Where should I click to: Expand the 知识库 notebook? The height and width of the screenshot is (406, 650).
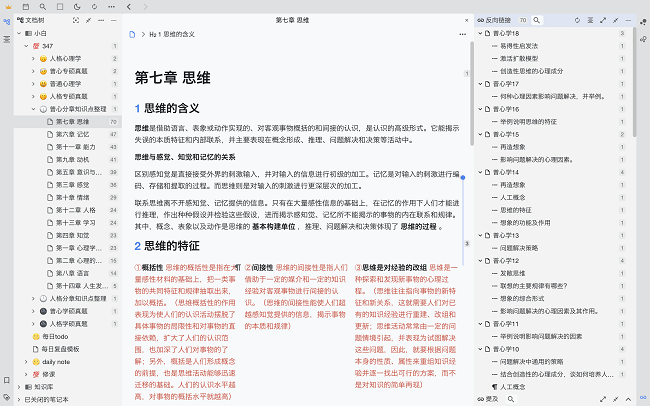(x=19, y=387)
